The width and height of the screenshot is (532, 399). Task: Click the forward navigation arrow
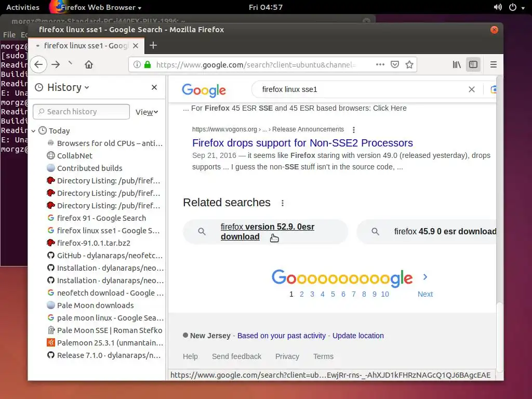56,64
